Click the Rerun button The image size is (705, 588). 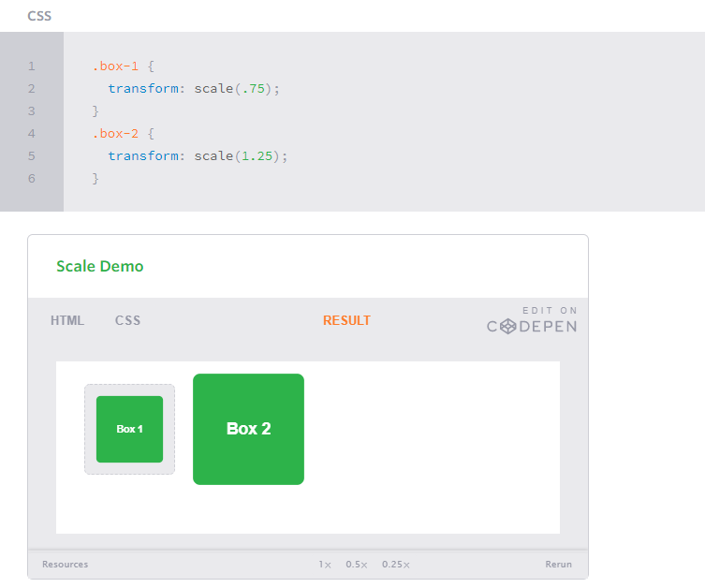point(558,565)
